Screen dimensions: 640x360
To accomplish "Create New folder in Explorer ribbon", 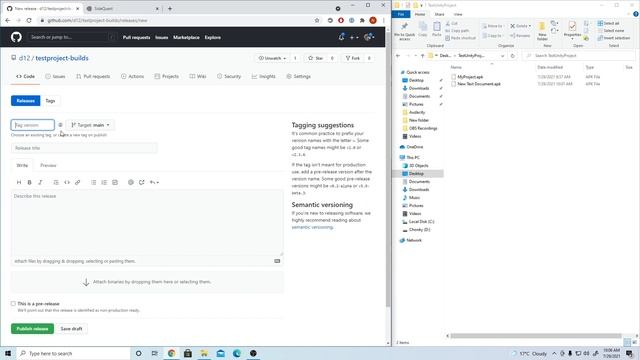I will coord(542,31).
